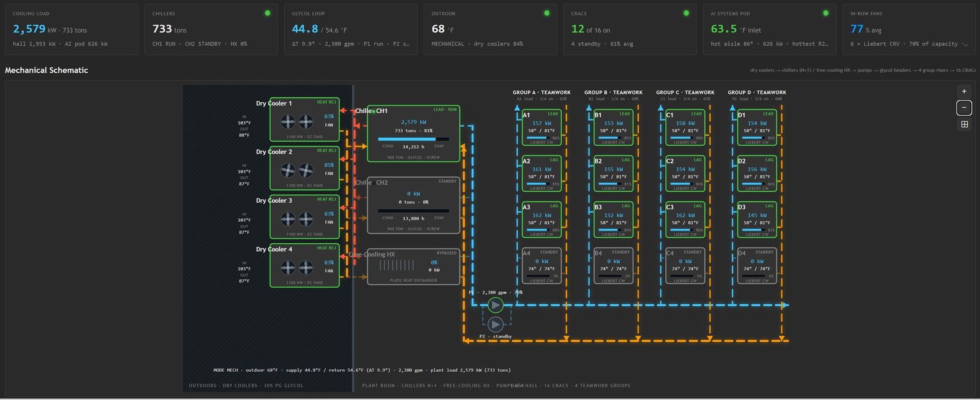980x400 pixels.
Task: Zoom in on the mechanical schematic
Action: [964, 91]
